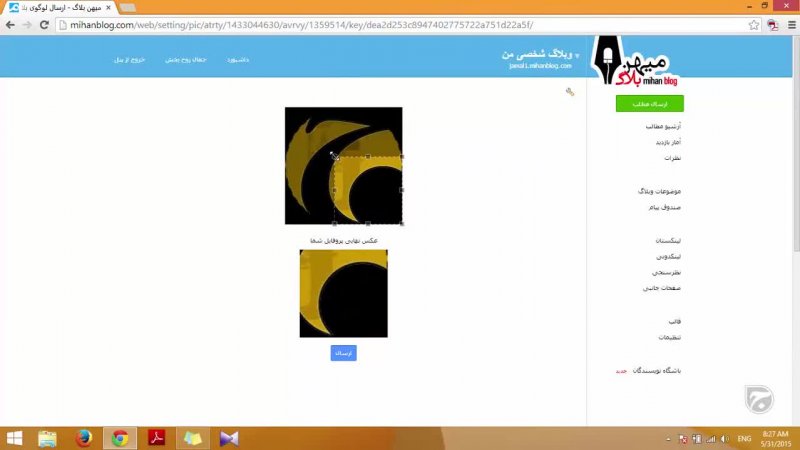The image size is (800, 450).
Task: Click the user name link in the header
Action: click(186, 60)
